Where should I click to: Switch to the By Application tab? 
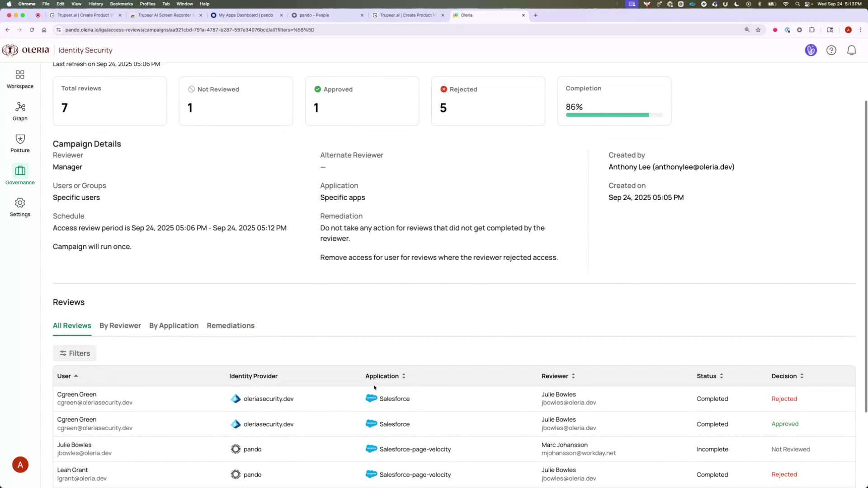pos(174,325)
